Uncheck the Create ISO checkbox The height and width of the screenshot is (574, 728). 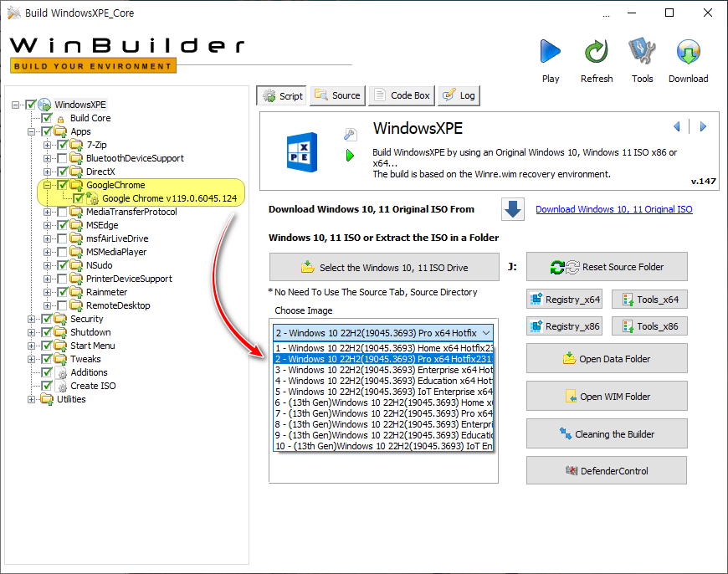46,386
